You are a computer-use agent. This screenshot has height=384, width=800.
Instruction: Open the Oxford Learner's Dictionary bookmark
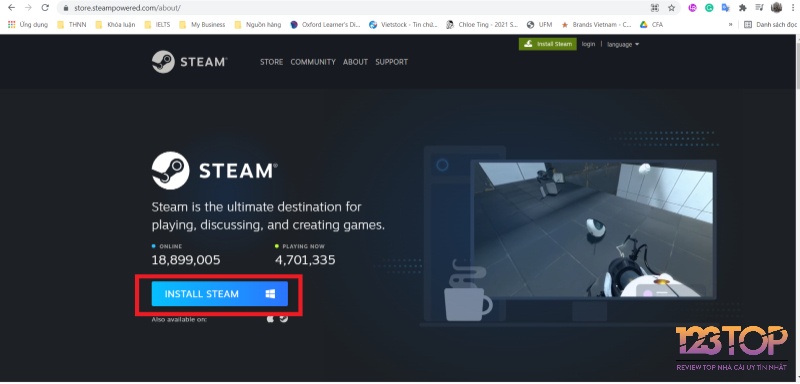(x=325, y=24)
